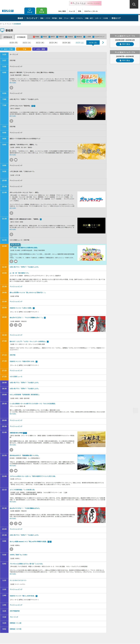Expand the 午後 section
This screenshot has height=644, width=140.
tap(24, 49)
